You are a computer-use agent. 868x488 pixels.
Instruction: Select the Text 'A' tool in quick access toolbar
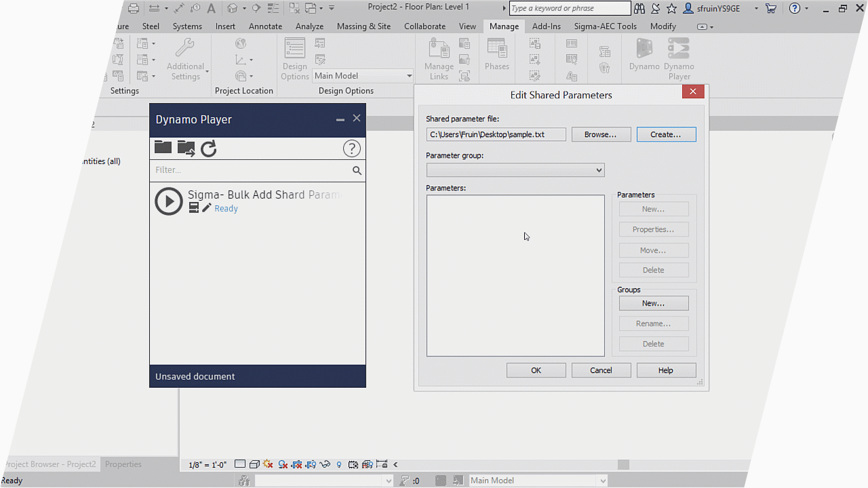click(x=211, y=8)
